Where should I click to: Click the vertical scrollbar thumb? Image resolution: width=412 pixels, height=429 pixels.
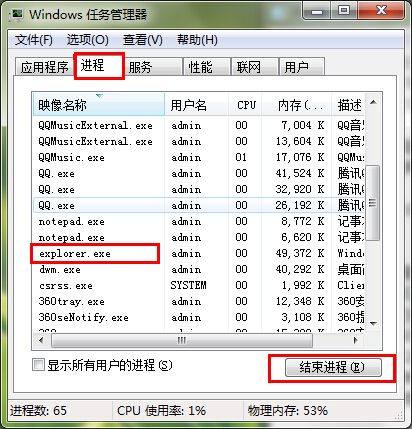pos(373,203)
